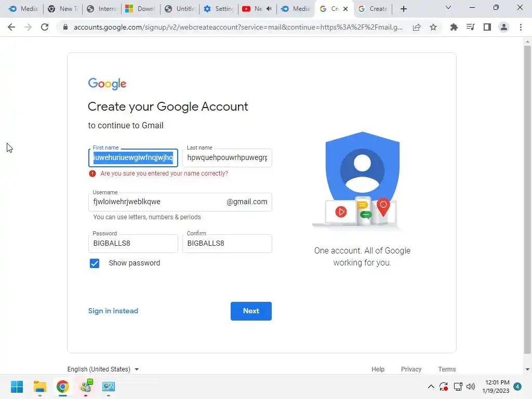
Task: Click the Sign in instead link
Action: [113, 311]
